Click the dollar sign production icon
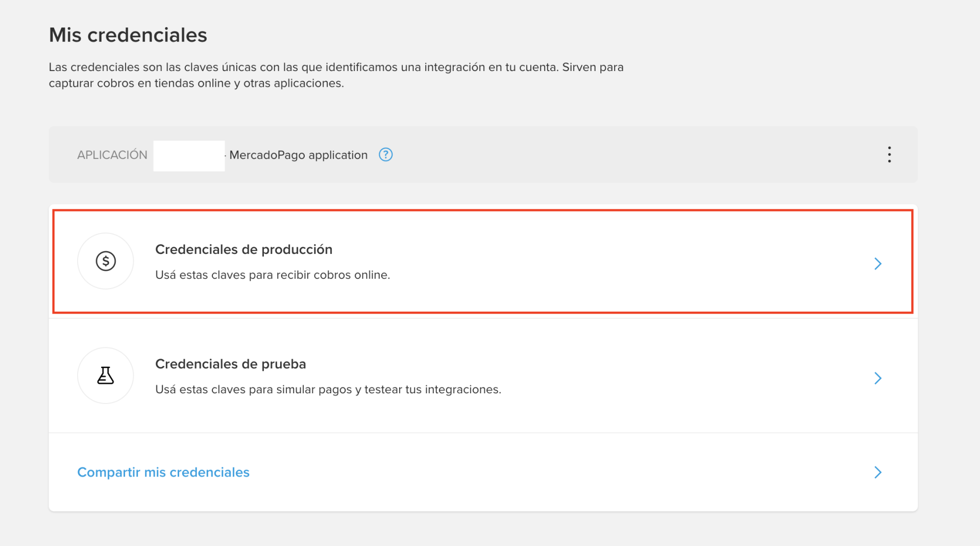980x546 pixels. [x=106, y=262]
